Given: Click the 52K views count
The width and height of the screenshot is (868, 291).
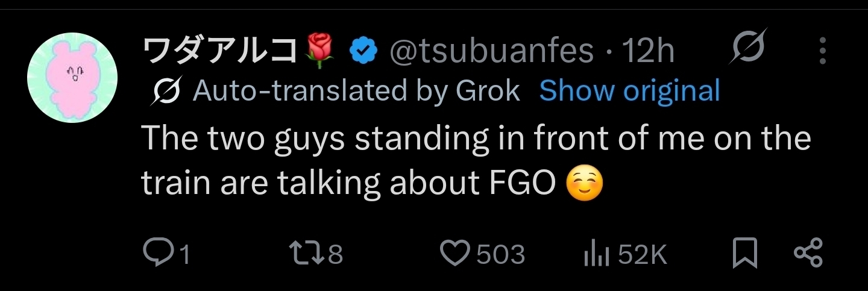Looking at the screenshot, I should point(643,254).
